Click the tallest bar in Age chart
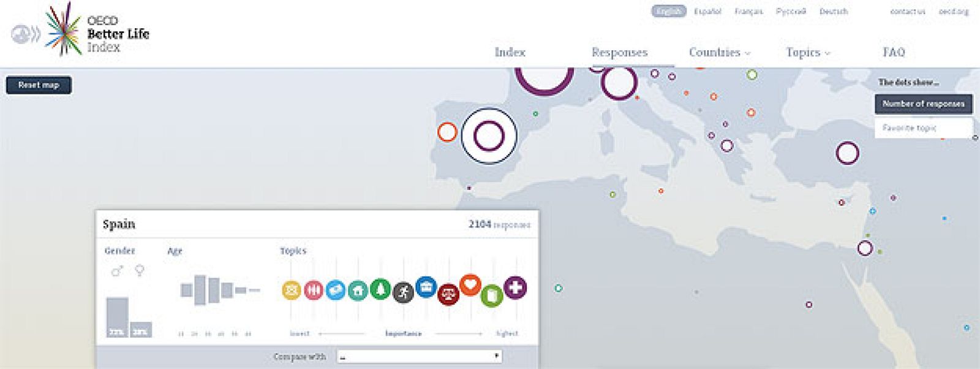The height and width of the screenshot is (369, 980). click(200, 290)
